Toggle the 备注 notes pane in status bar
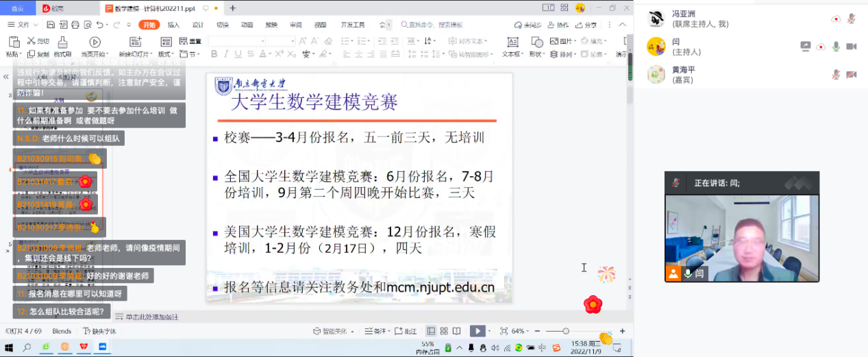 tap(375, 331)
